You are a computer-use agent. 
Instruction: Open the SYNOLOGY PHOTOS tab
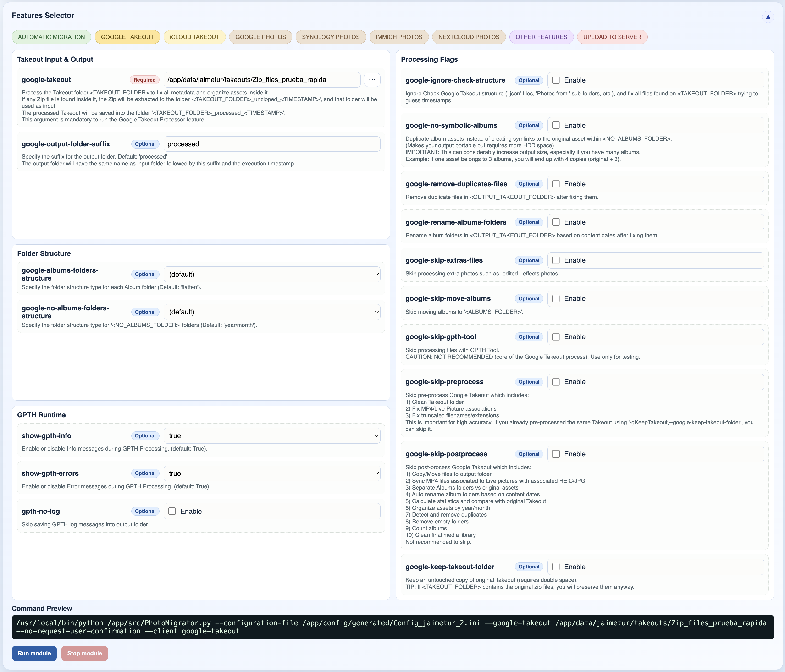[331, 37]
